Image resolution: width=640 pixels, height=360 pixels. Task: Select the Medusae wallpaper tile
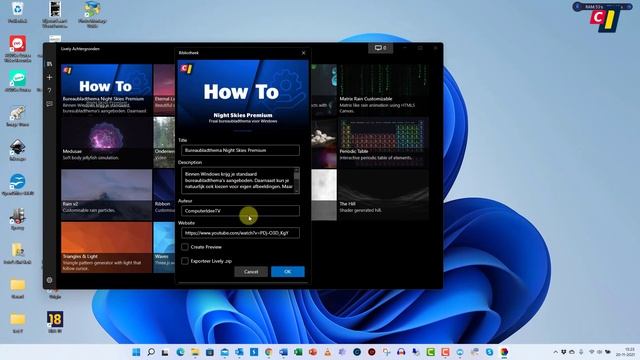107,142
